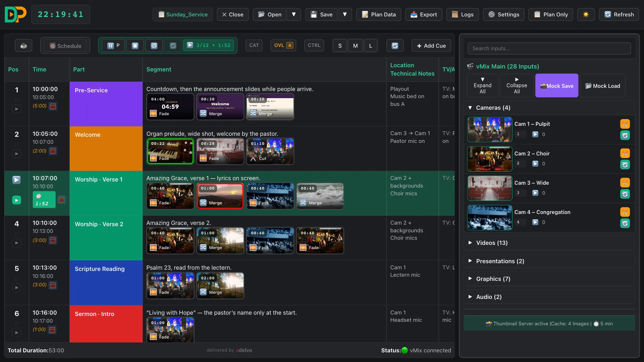Select the S size option
Image resolution: width=644 pixels, height=362 pixels.
pyautogui.click(x=340, y=46)
